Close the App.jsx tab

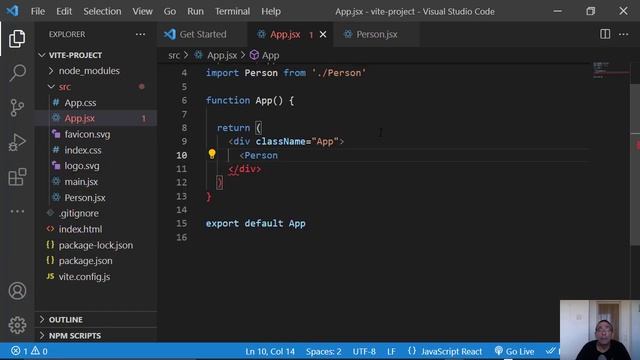click(323, 34)
